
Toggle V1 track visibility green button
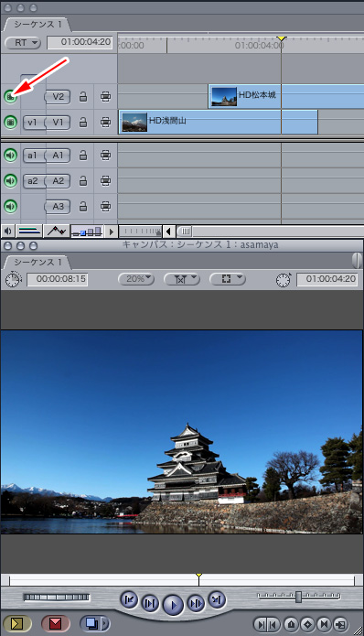point(11,122)
